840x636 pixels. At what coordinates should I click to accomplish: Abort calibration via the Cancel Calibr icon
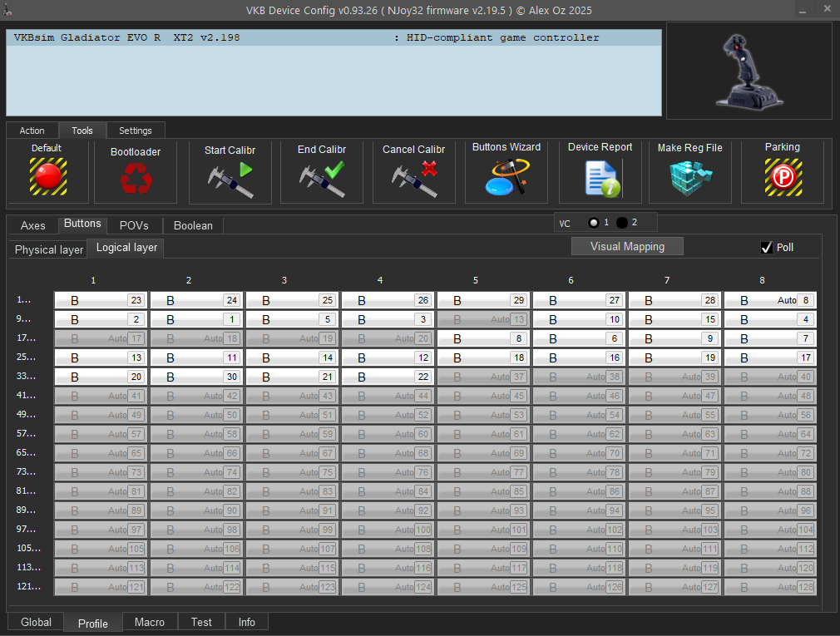pos(414,180)
